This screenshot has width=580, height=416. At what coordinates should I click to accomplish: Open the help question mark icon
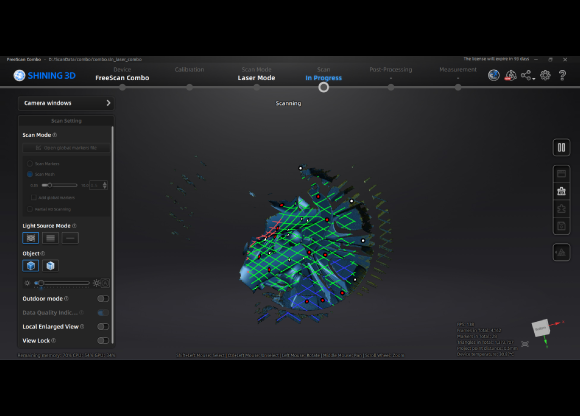coord(562,75)
